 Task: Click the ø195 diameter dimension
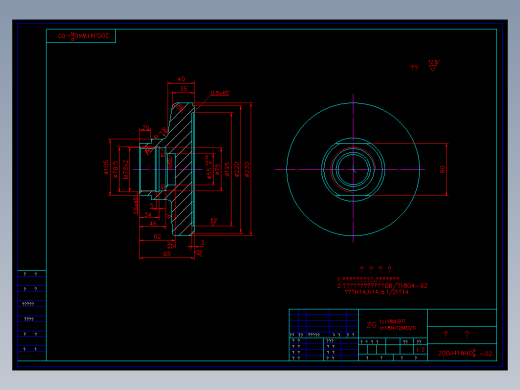tap(227, 169)
